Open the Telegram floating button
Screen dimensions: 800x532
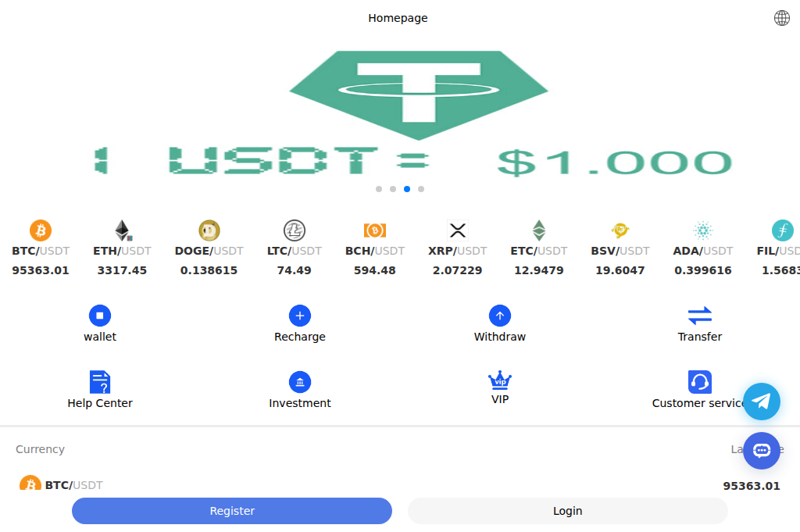point(761,402)
